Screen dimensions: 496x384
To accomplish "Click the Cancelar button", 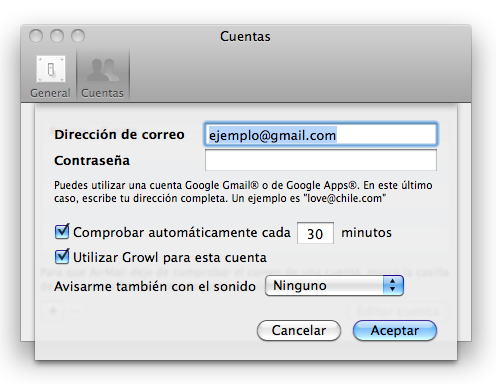I will click(299, 330).
